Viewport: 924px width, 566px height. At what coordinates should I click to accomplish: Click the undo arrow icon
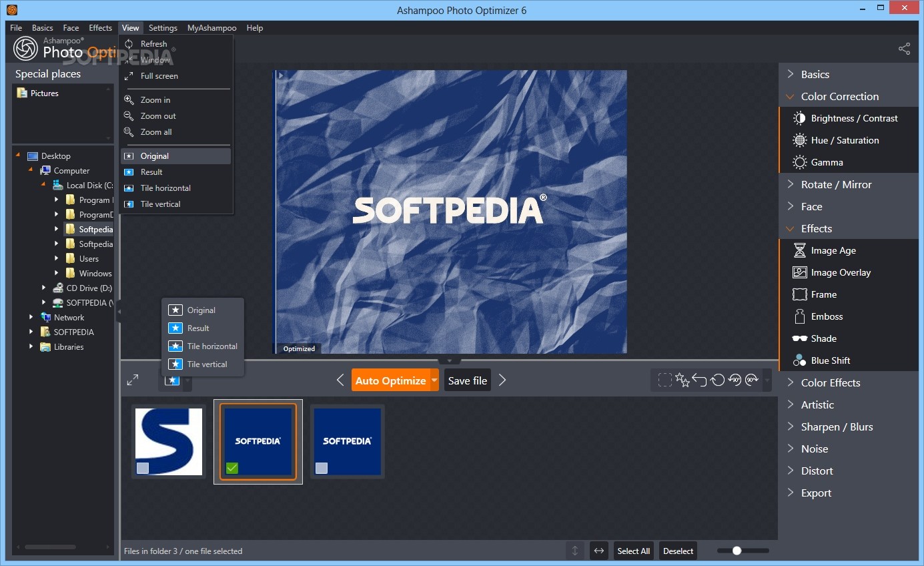click(699, 380)
